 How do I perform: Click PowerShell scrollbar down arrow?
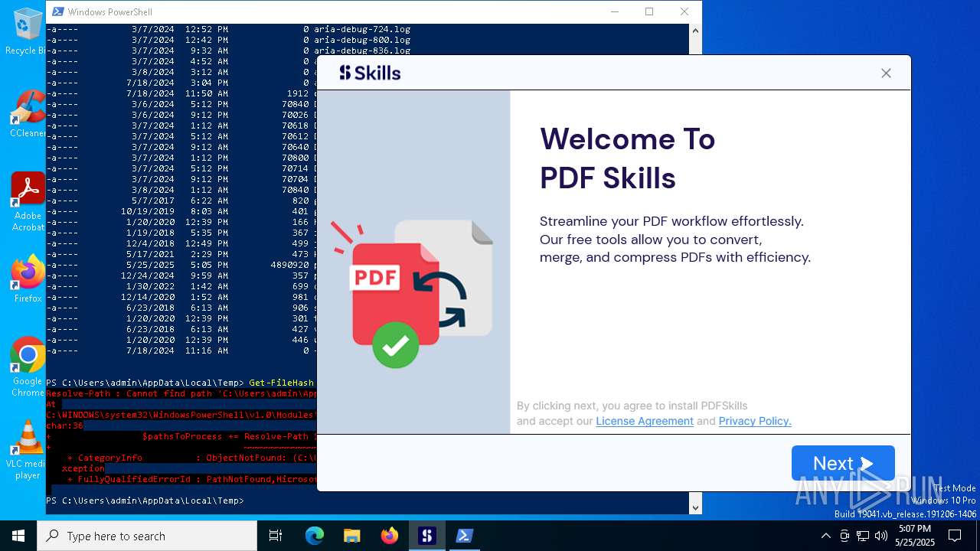[x=695, y=507]
